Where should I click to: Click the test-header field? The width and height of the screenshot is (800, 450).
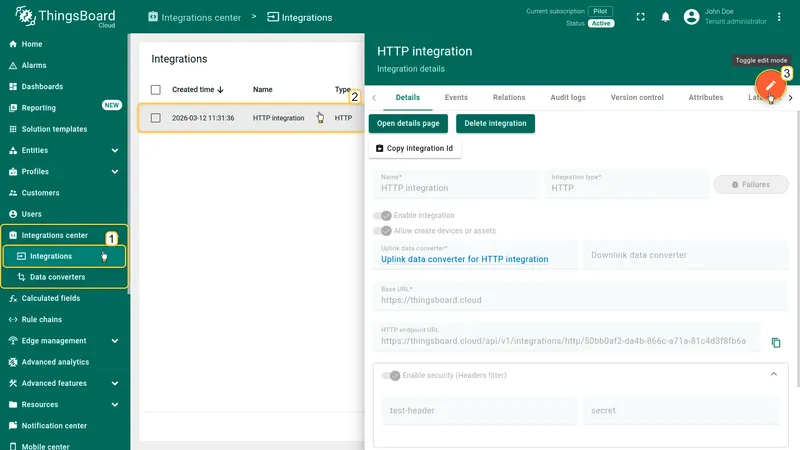tap(480, 411)
